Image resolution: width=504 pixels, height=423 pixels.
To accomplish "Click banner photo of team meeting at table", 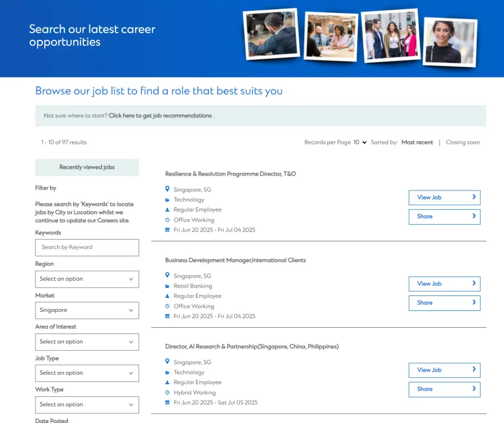I will pyautogui.click(x=331, y=36).
